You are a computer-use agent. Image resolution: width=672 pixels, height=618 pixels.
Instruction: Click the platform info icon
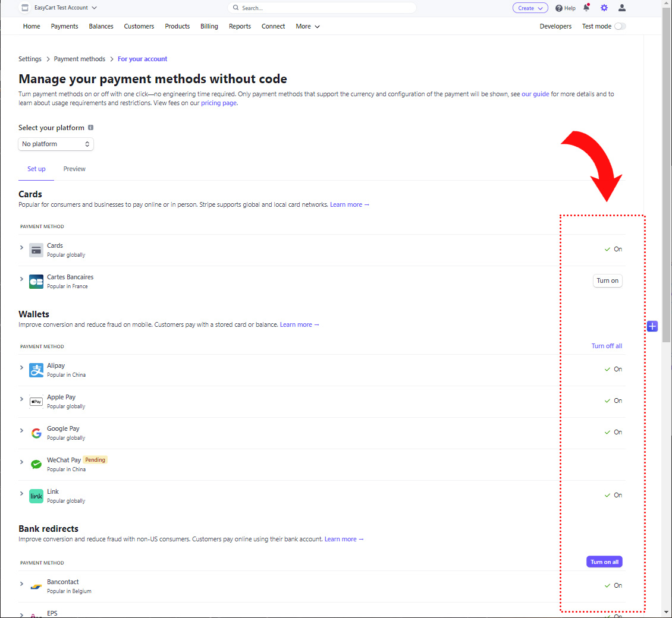click(x=91, y=128)
